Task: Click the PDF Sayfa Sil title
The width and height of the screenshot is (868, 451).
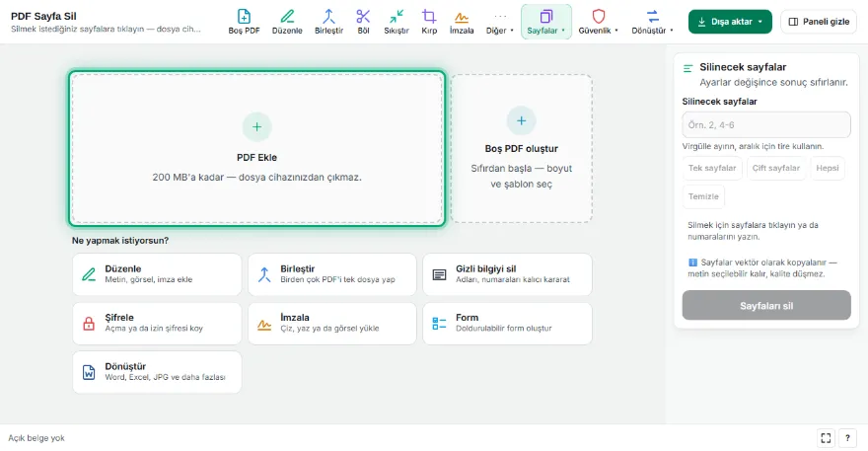Action: coord(43,16)
